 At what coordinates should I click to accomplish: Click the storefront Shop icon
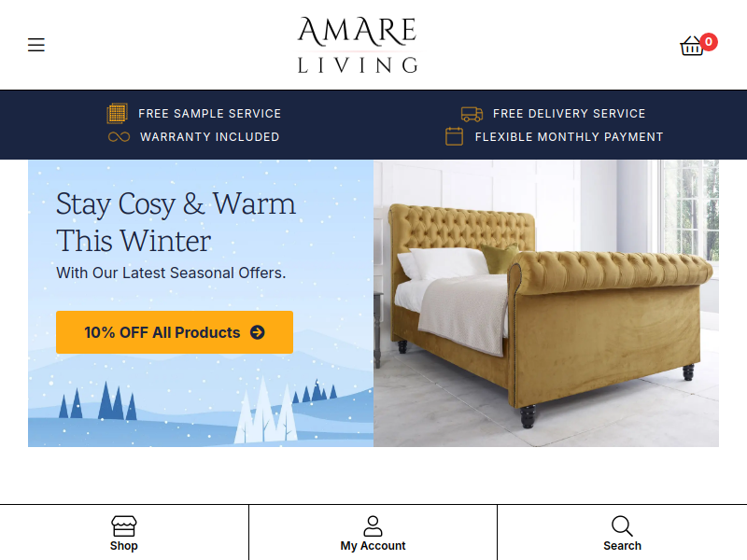click(x=124, y=526)
